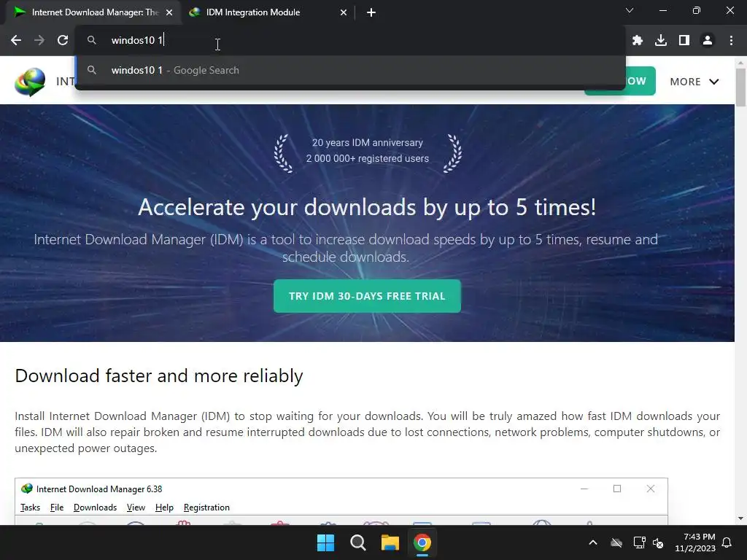Open View menu in IDM screenshot
The height and width of the screenshot is (560, 747).
click(x=136, y=507)
